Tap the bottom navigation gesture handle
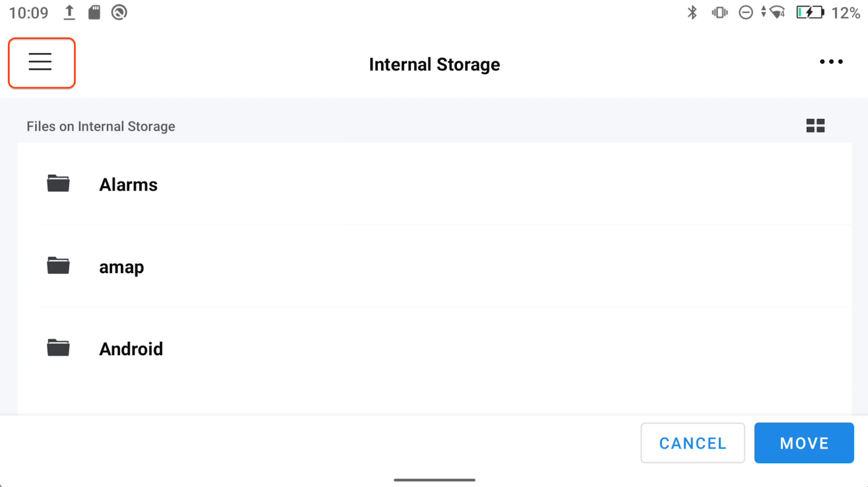868x487 pixels. click(x=434, y=480)
